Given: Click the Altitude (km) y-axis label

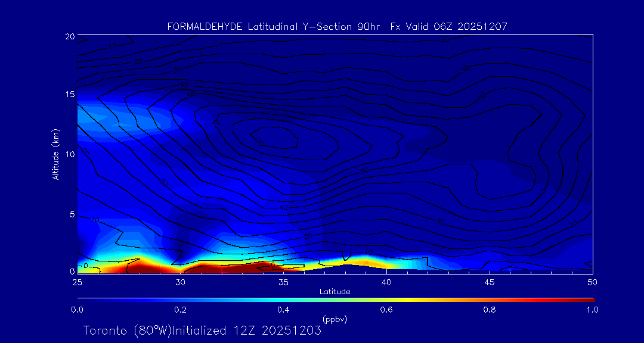Looking at the screenshot, I should tap(55, 154).
